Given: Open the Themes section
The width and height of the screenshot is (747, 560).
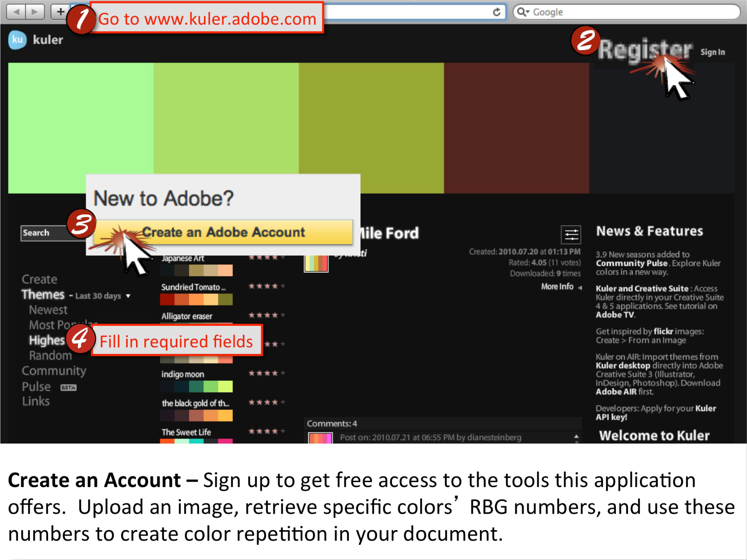Looking at the screenshot, I should point(43,295).
